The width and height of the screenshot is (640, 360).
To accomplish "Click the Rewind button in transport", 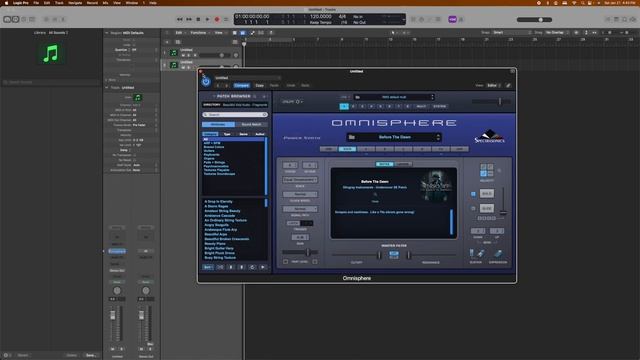I will (180, 19).
